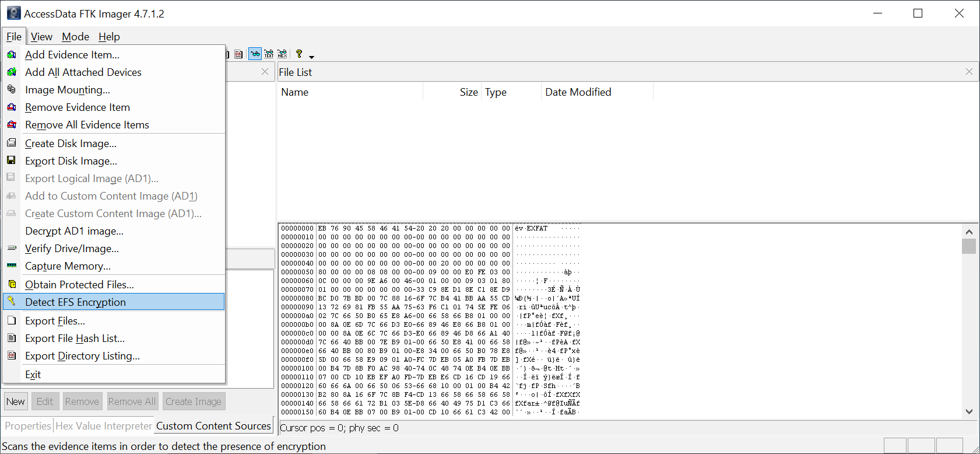Toggle the HEX view mode icon

point(282,54)
